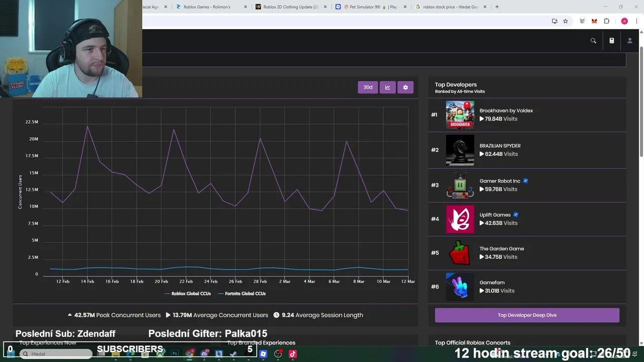Click 13.79M Average Concurrent Users stat

click(217, 315)
